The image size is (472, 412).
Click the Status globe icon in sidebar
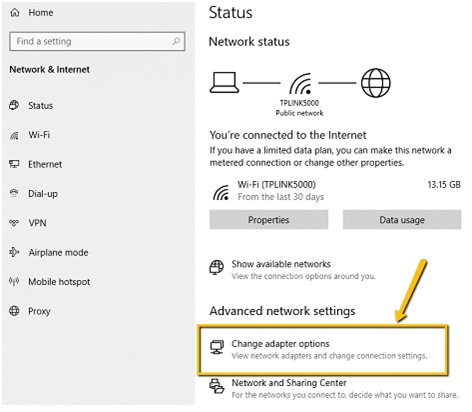tap(14, 105)
